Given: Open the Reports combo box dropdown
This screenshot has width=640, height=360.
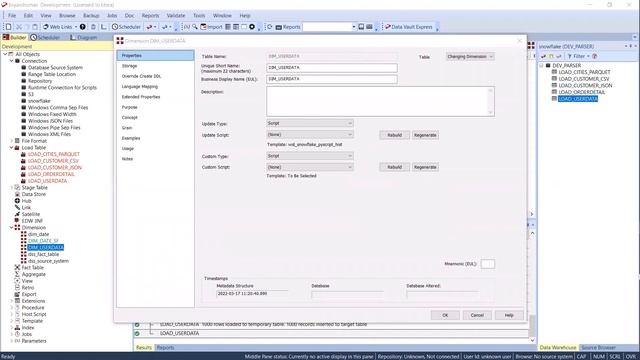Looking at the screenshot, I should [x=353, y=27].
